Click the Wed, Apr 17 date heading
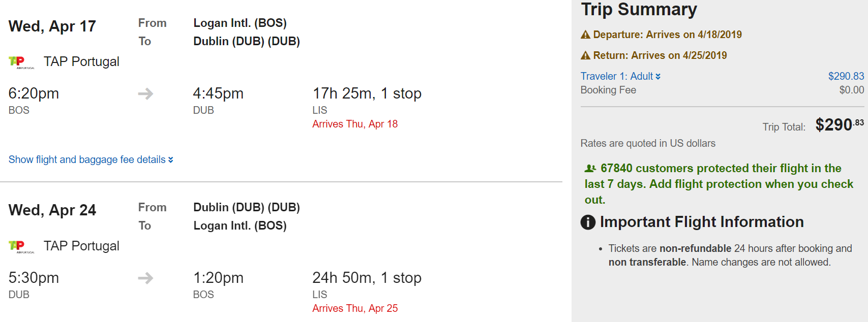The image size is (868, 322). pyautogui.click(x=52, y=26)
